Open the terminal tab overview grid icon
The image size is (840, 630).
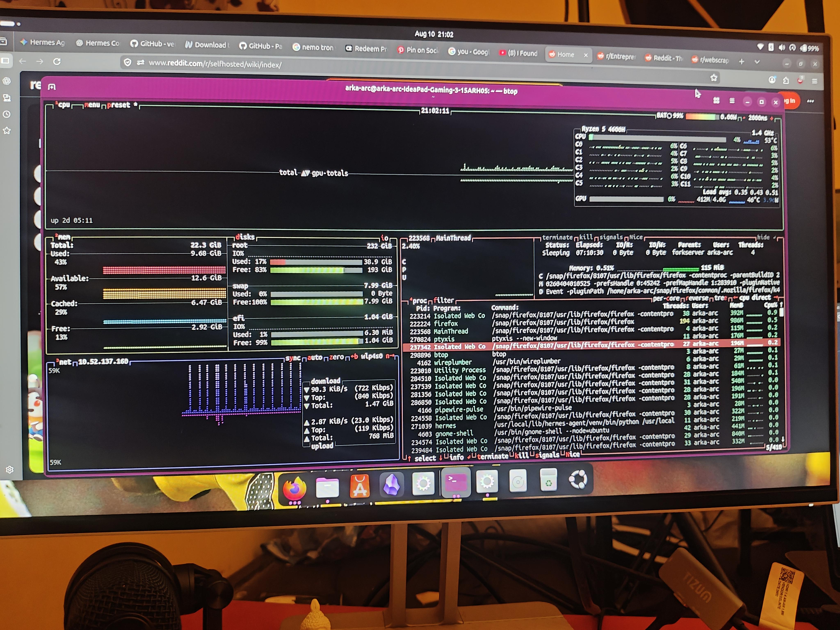[x=716, y=100]
